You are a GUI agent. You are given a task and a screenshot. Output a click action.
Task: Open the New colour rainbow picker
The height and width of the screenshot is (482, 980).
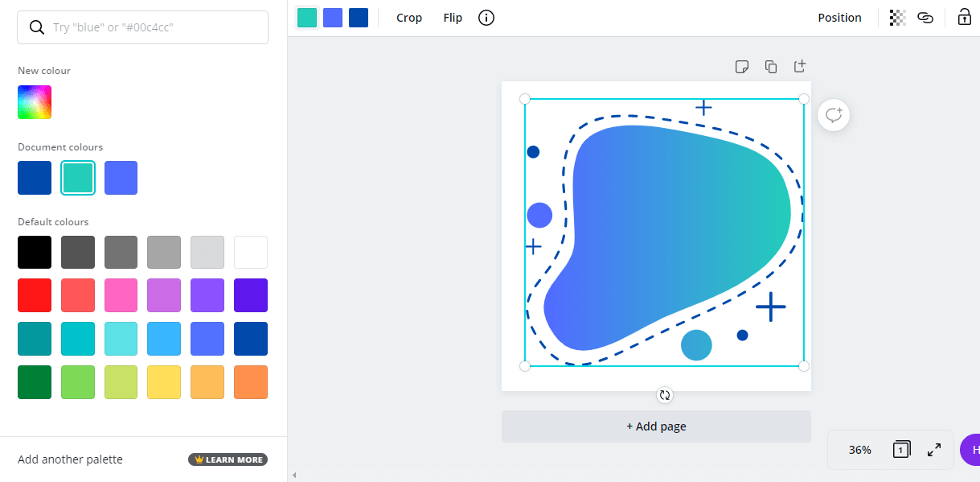[34, 102]
